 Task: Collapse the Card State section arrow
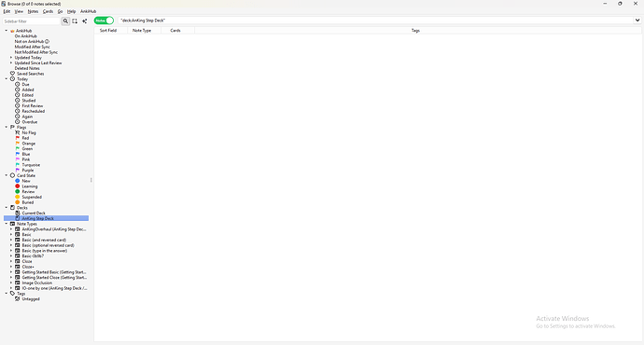point(7,175)
